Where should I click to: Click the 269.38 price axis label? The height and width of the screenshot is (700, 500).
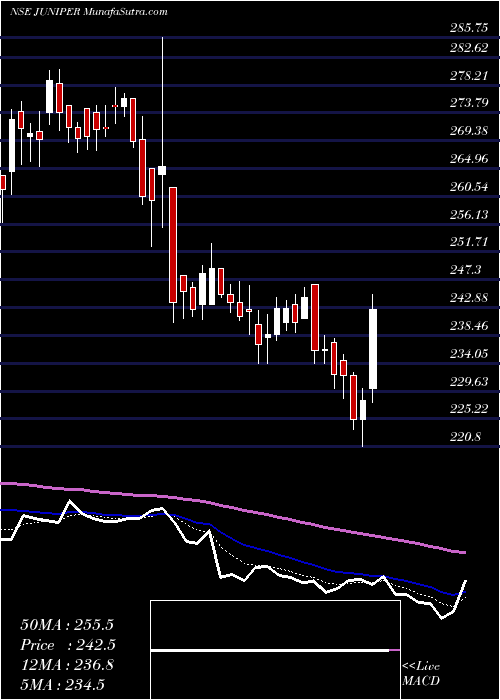pyautogui.click(x=468, y=131)
